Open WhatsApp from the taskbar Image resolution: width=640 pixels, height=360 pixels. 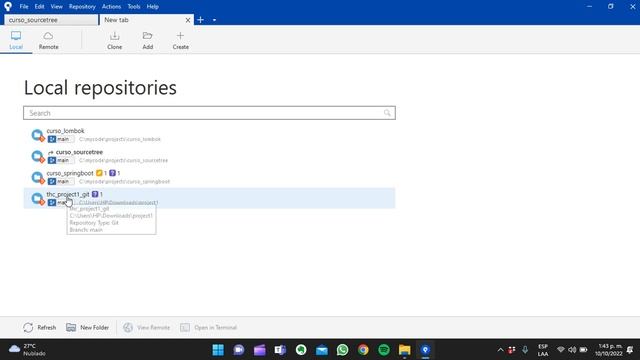click(x=342, y=350)
